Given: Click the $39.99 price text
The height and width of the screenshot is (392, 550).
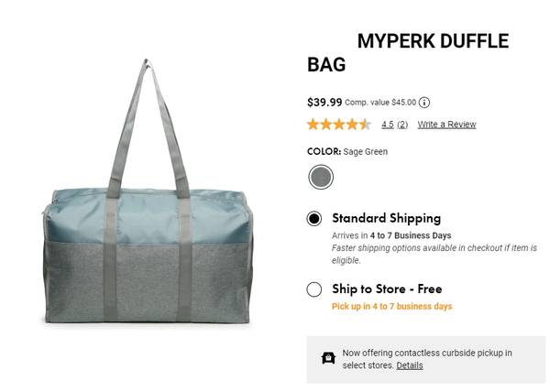Looking at the screenshot, I should [324, 103].
